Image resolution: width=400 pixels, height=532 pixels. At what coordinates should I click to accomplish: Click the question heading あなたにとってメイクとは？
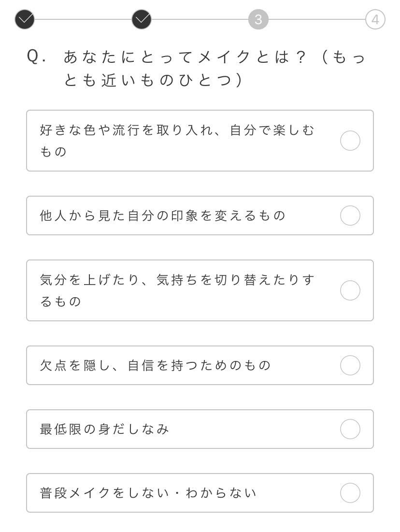[x=198, y=68]
